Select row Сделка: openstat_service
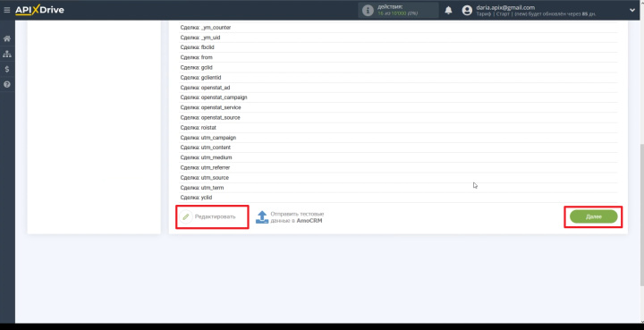Image resolution: width=644 pixels, height=330 pixels. (398, 107)
